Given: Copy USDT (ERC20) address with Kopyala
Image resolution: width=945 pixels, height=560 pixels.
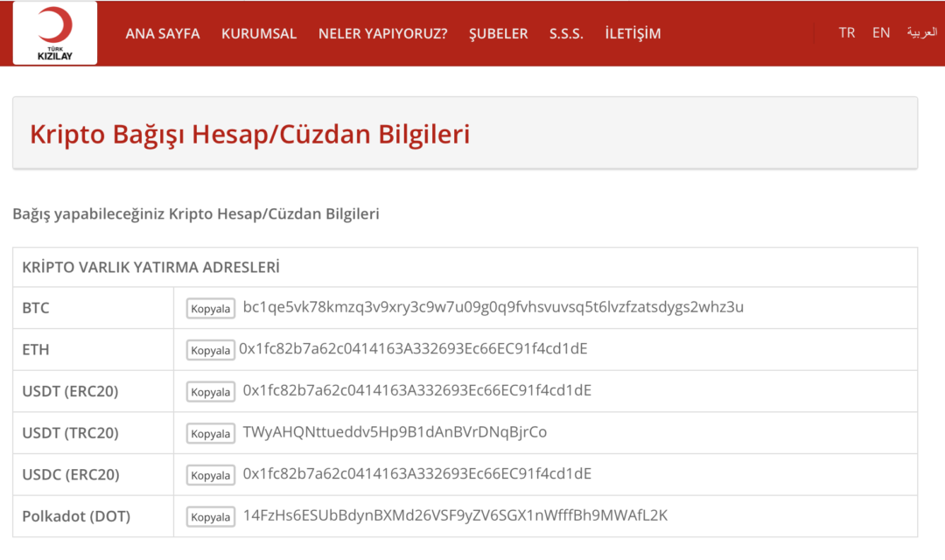Looking at the screenshot, I should click(210, 392).
